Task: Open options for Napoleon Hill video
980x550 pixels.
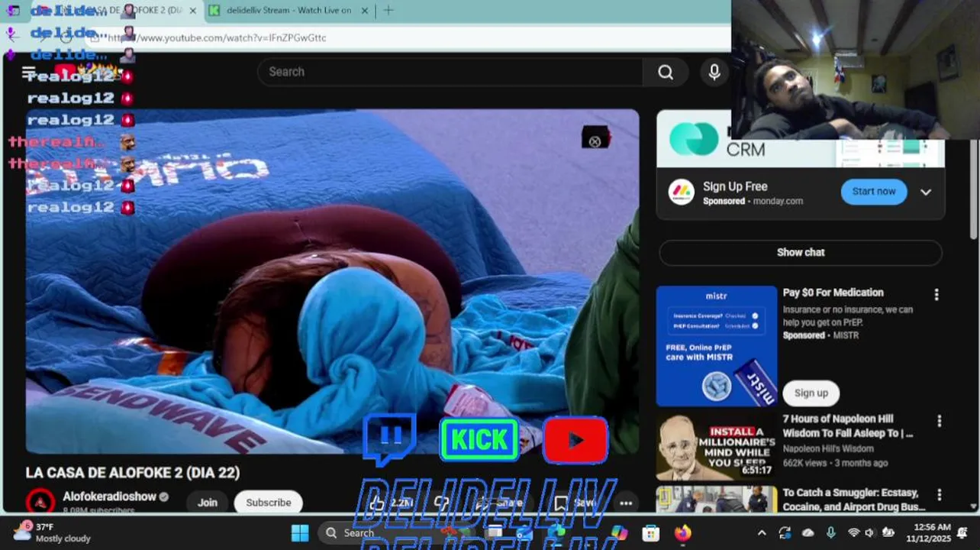Action: (x=939, y=421)
